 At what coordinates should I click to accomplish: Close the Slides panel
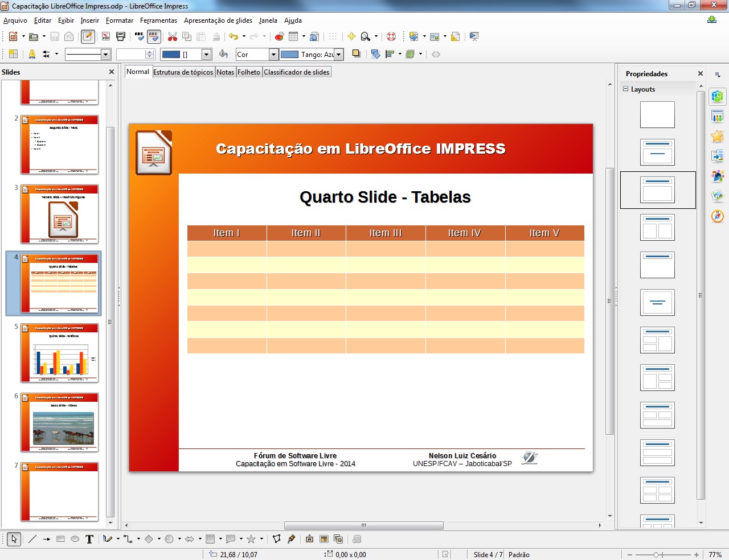coord(112,72)
